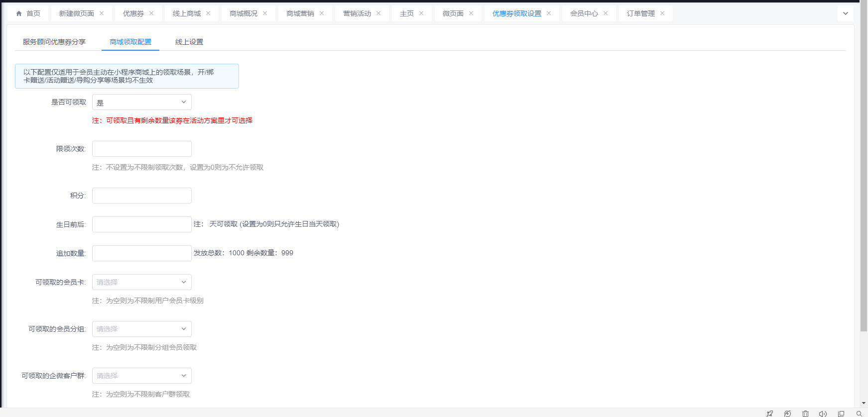Click the note 天可领取 (设置为0则只允许生日当天领取)

(266, 224)
